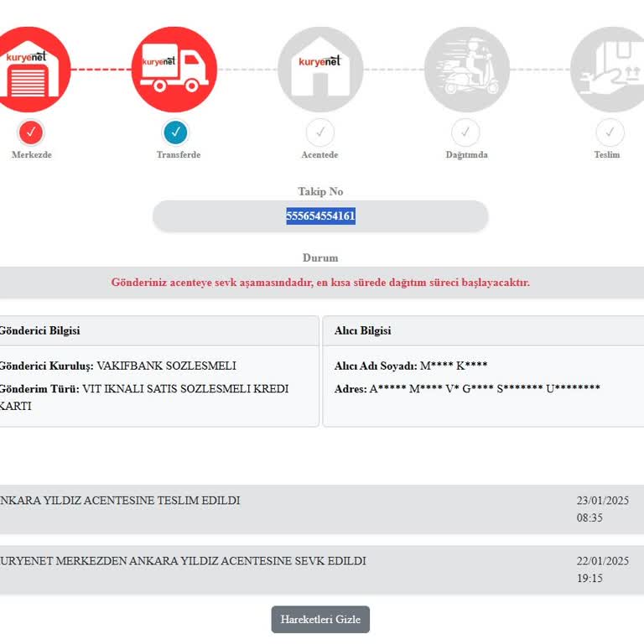Click the Acentede step label
Screen dimensions: 644x644
click(x=319, y=155)
